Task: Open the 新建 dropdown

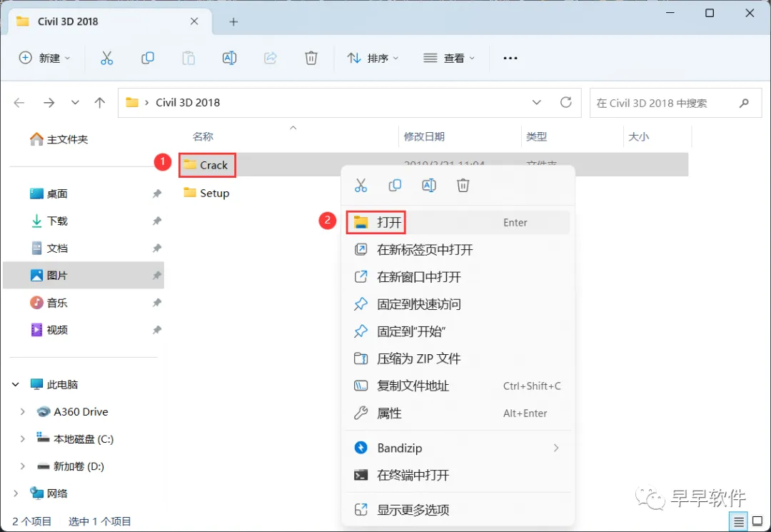Action: click(44, 58)
